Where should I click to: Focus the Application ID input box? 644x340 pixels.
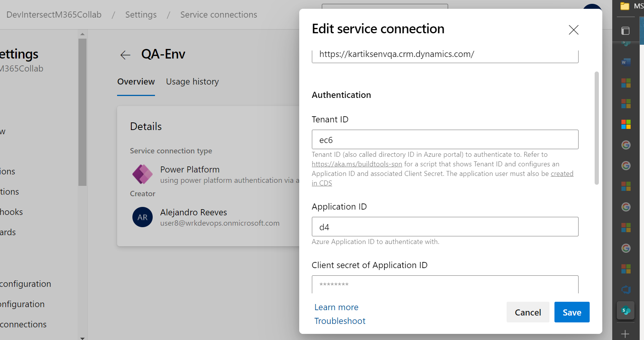(x=445, y=227)
